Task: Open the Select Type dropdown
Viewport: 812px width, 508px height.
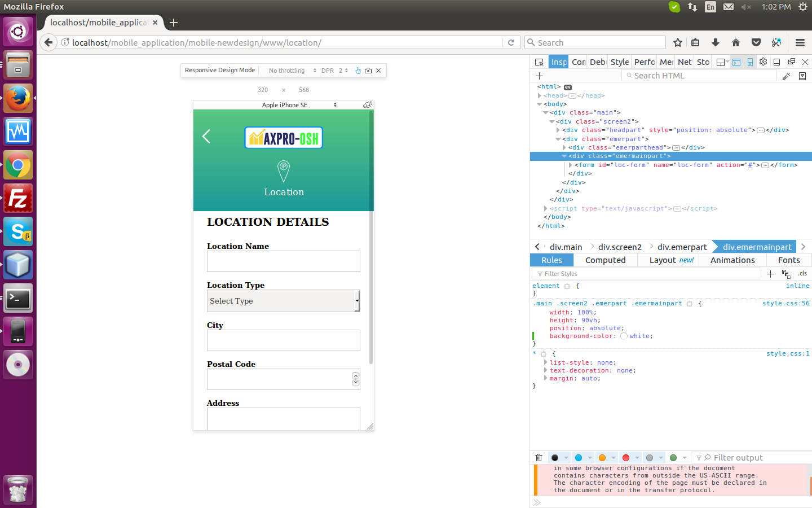Action: [284, 301]
